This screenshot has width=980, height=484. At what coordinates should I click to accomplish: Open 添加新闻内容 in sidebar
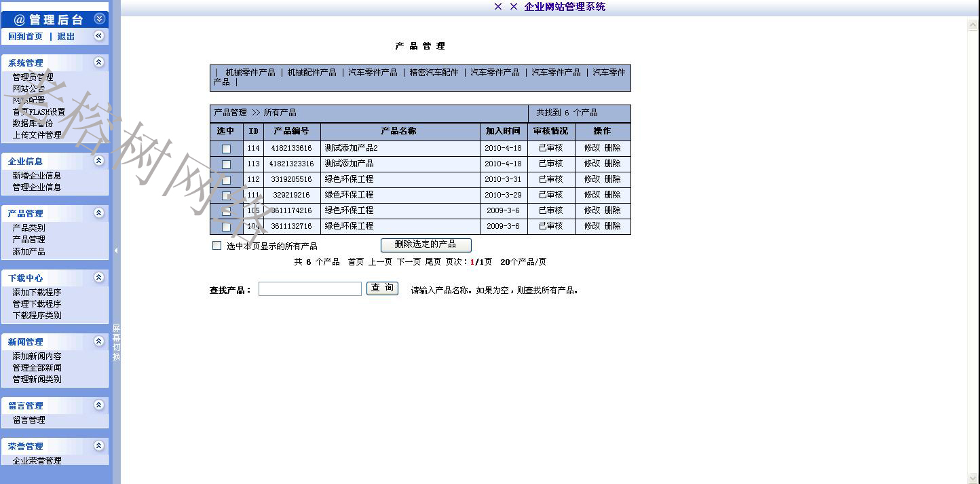tap(37, 356)
